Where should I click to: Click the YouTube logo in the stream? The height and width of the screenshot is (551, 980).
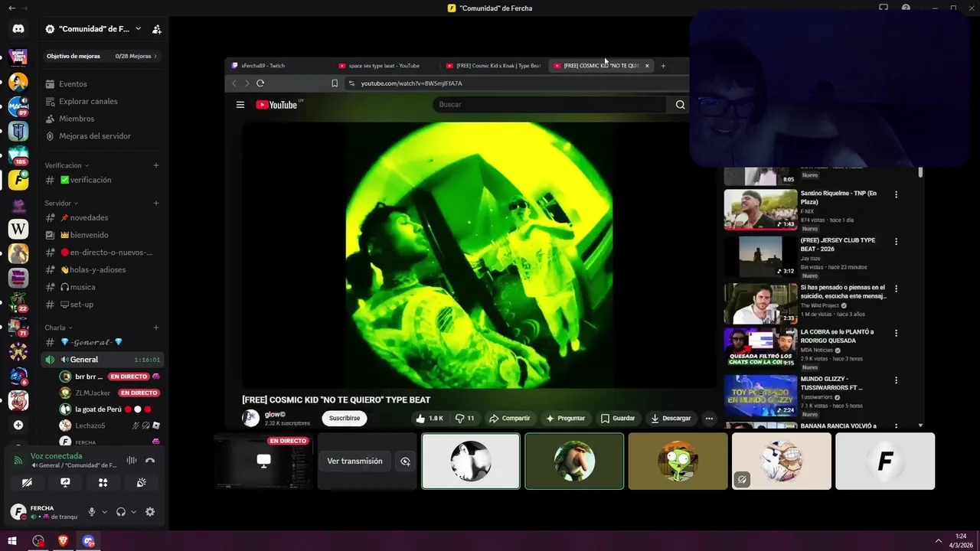click(x=276, y=105)
